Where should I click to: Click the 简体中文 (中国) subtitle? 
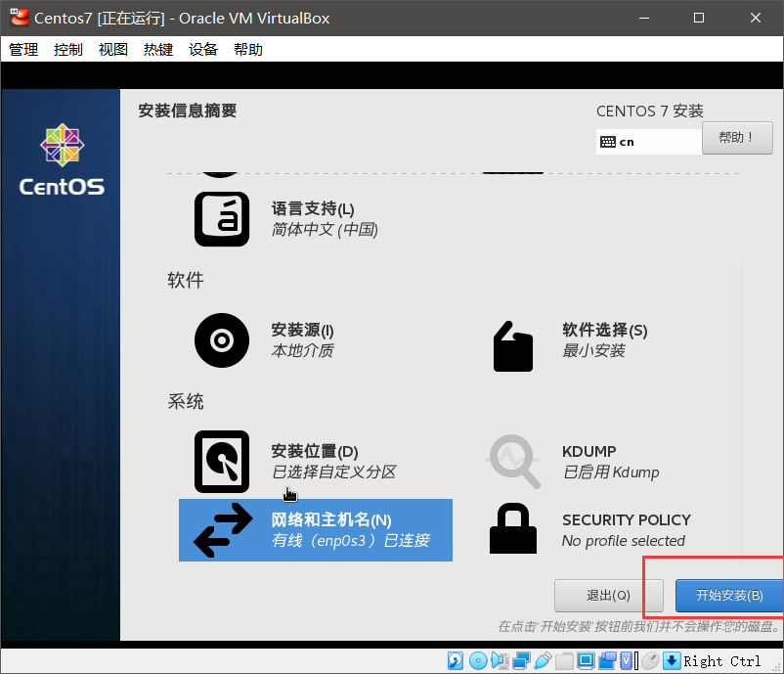tap(325, 230)
